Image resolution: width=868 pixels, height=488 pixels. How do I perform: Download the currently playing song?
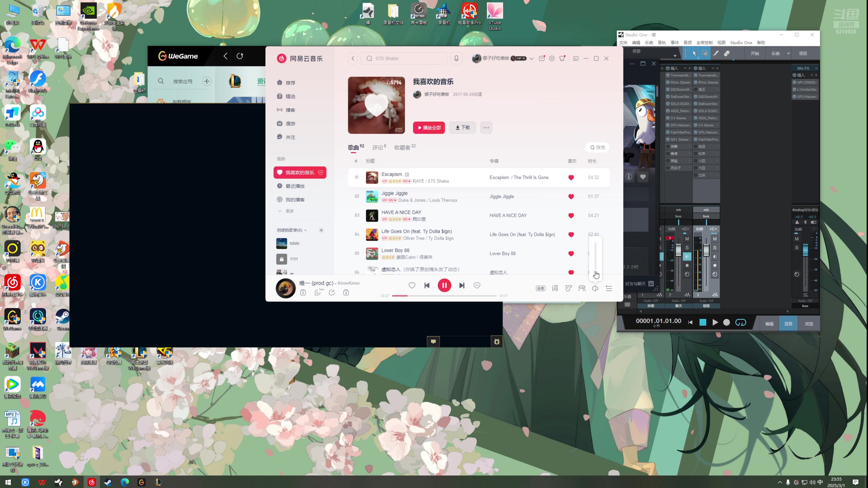point(346,292)
